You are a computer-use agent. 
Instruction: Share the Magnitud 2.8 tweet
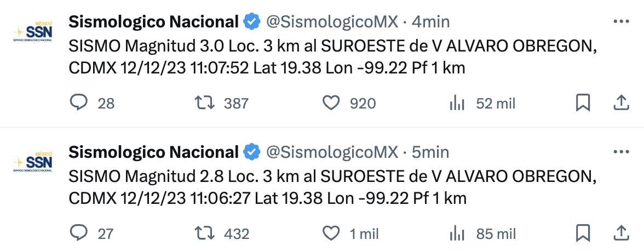point(620,233)
